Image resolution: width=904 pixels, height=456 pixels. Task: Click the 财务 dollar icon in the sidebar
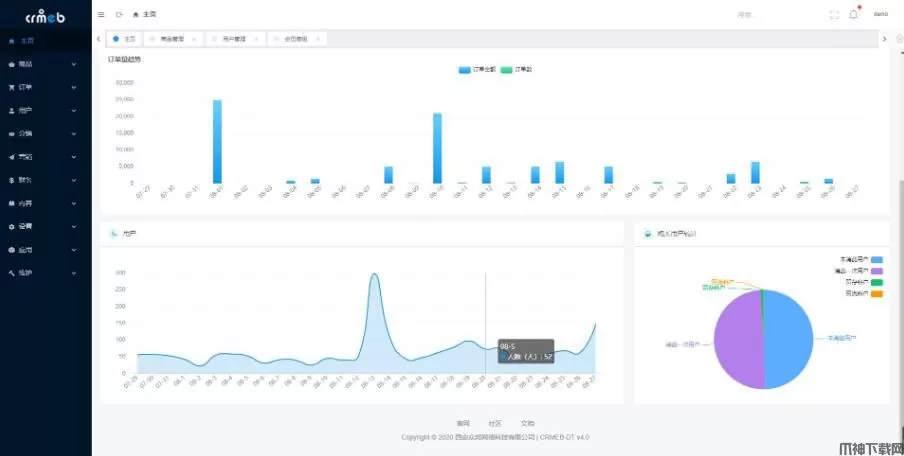click(x=12, y=180)
